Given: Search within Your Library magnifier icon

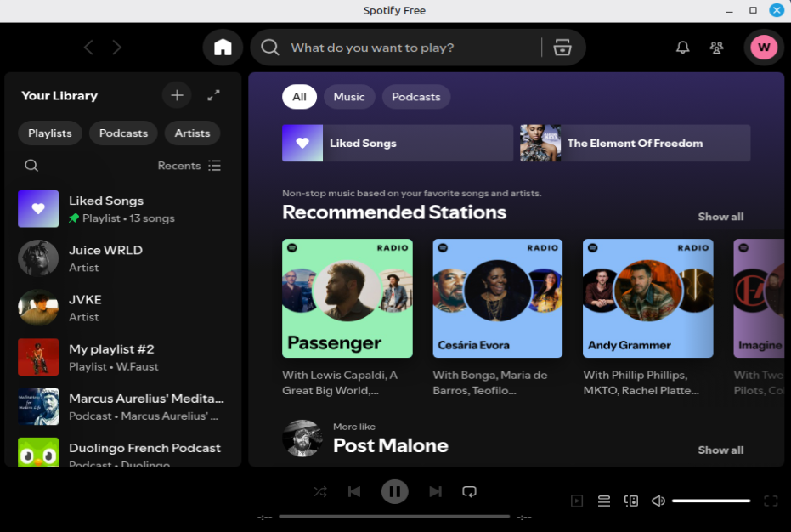Looking at the screenshot, I should pos(31,166).
